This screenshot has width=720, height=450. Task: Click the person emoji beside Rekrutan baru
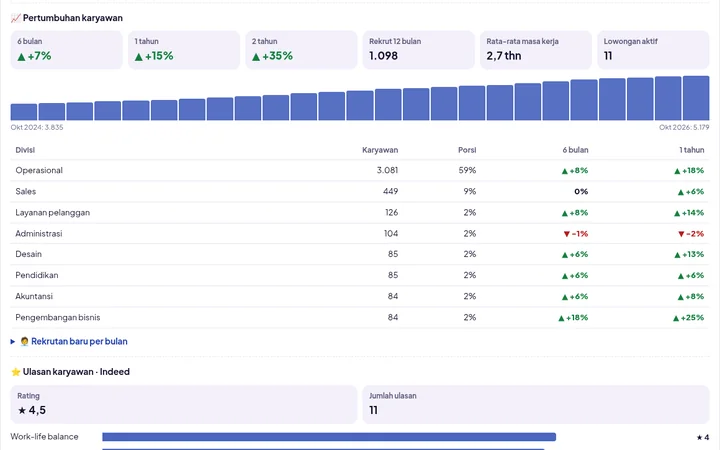point(24,342)
